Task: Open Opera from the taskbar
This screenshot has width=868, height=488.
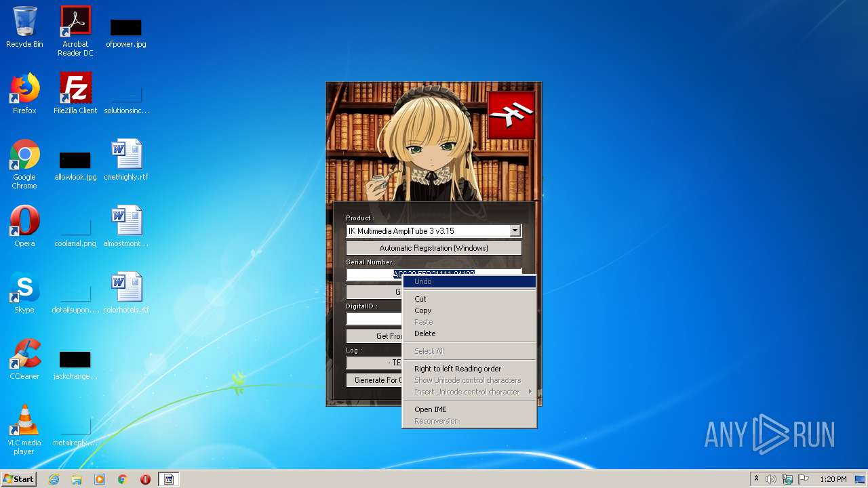Action: pyautogui.click(x=145, y=479)
